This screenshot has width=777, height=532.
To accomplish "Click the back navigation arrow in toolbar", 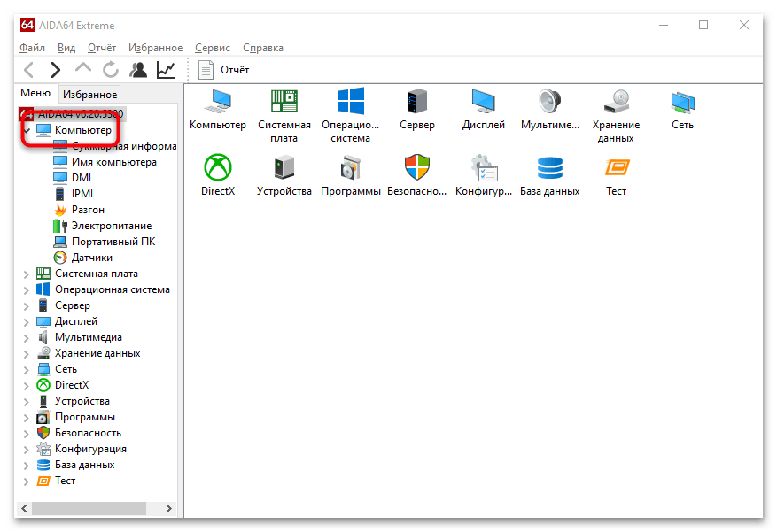I will coord(28,70).
